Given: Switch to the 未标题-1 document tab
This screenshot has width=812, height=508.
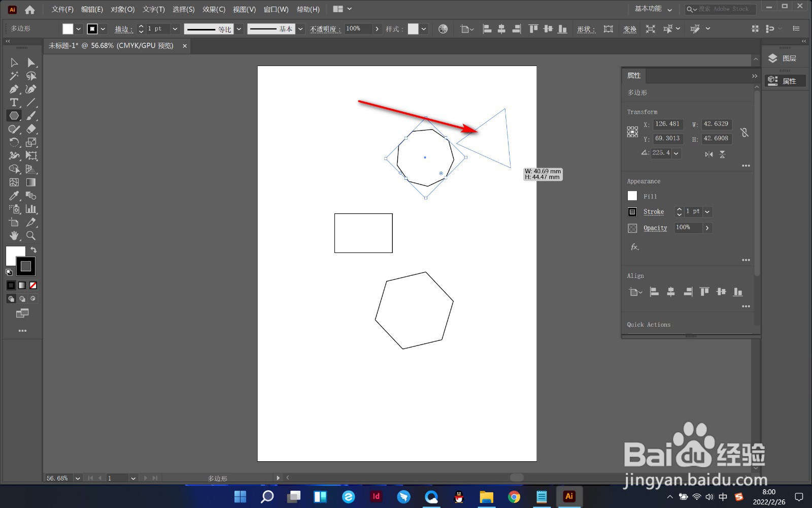Looking at the screenshot, I should [x=111, y=46].
